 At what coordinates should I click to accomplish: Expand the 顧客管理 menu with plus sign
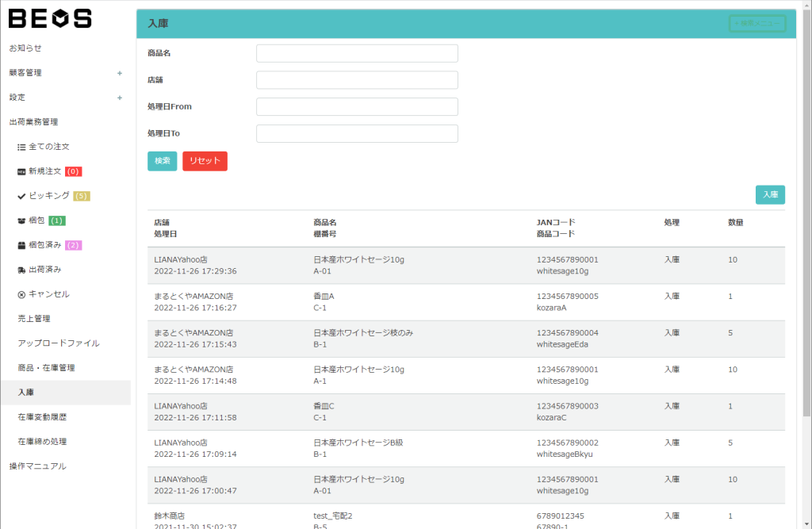[x=120, y=73]
